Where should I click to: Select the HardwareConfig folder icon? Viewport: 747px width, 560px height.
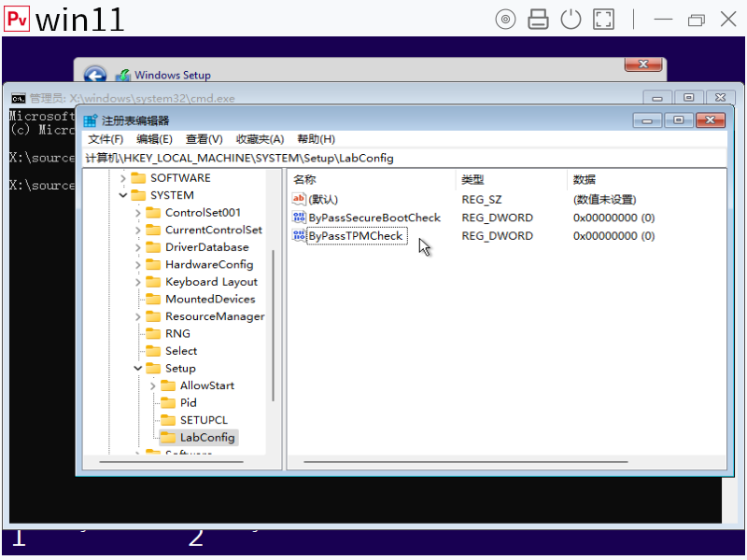[x=153, y=264]
